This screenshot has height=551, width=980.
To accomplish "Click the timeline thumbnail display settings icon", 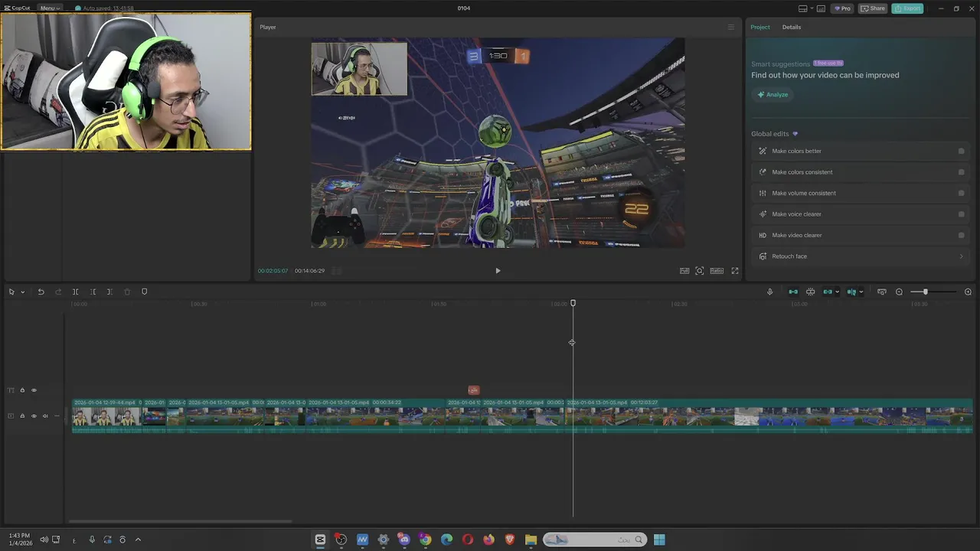I will pyautogui.click(x=882, y=292).
